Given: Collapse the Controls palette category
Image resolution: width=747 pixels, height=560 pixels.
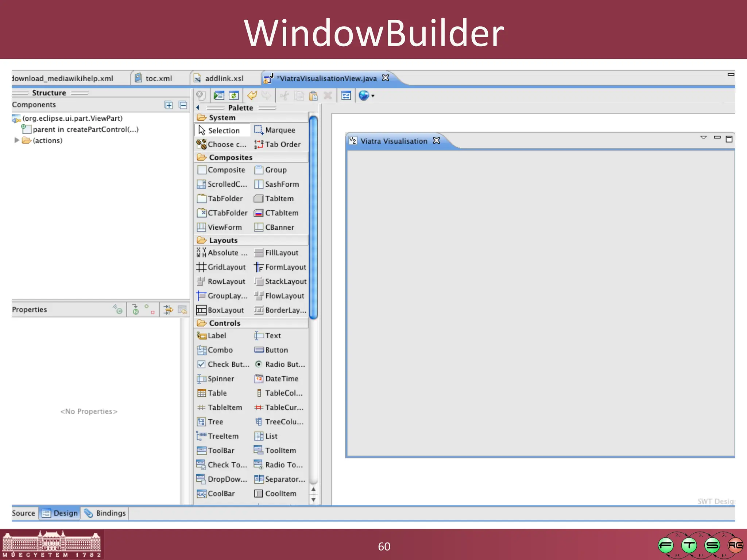Looking at the screenshot, I should 251,323.
